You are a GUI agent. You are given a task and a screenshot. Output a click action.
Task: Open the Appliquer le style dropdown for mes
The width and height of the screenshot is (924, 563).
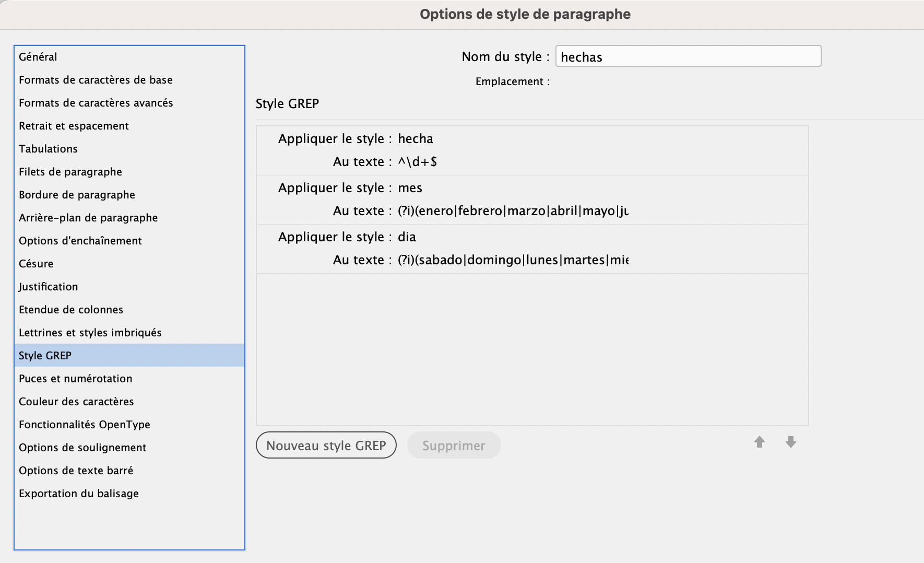(410, 187)
